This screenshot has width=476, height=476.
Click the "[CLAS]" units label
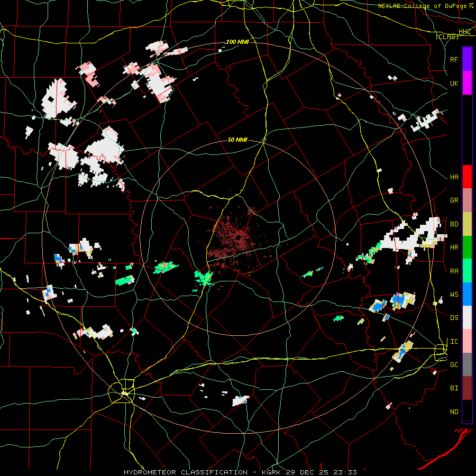(447, 36)
